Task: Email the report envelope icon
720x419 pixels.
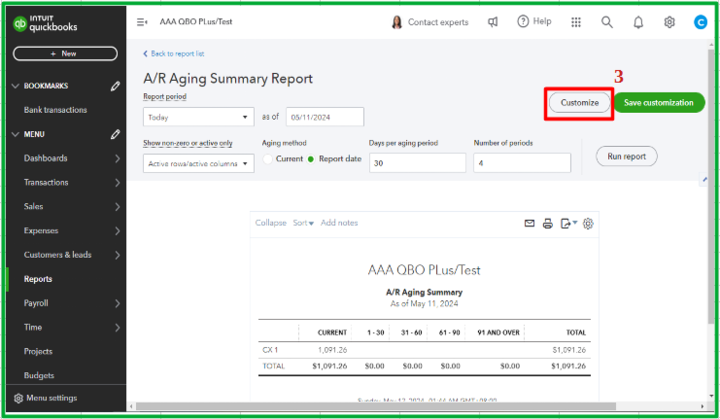Action: pyautogui.click(x=529, y=223)
